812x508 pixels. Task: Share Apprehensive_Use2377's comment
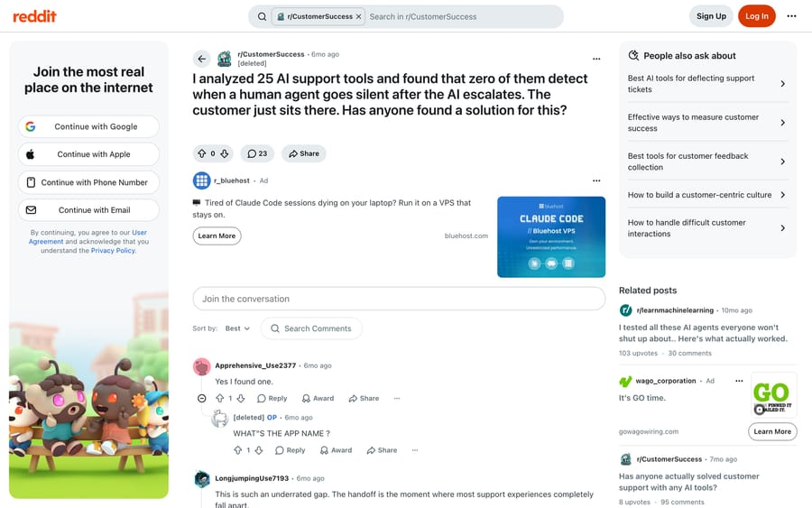pos(364,398)
